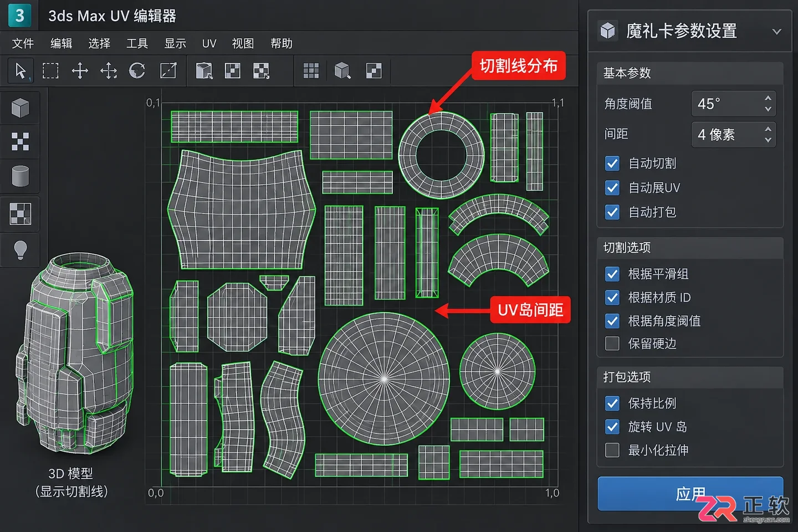The width and height of the screenshot is (798, 532).
Task: Toggle 根据平滑组 option
Action: point(612,274)
